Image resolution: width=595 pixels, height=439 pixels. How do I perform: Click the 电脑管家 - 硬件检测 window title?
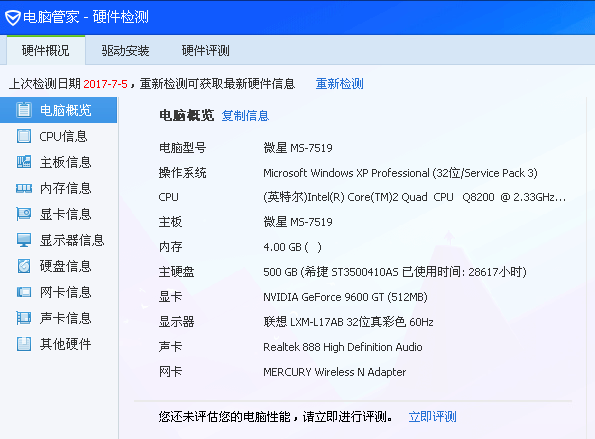click(86, 17)
